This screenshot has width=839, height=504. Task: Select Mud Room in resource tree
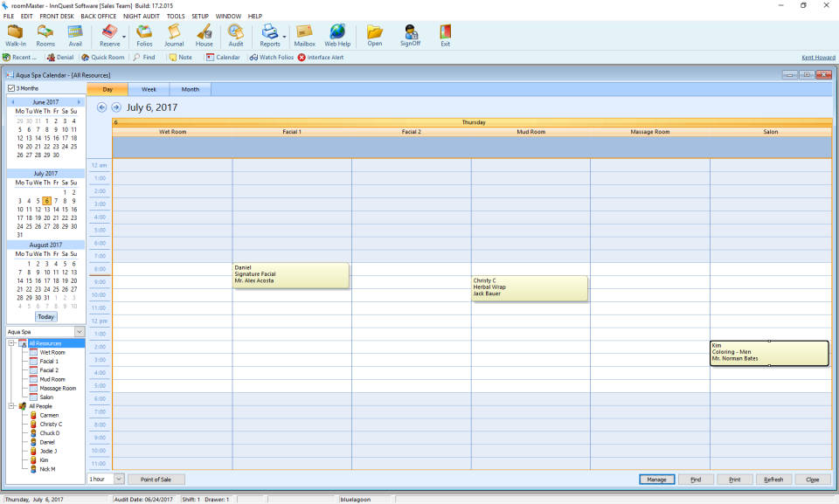(52, 379)
